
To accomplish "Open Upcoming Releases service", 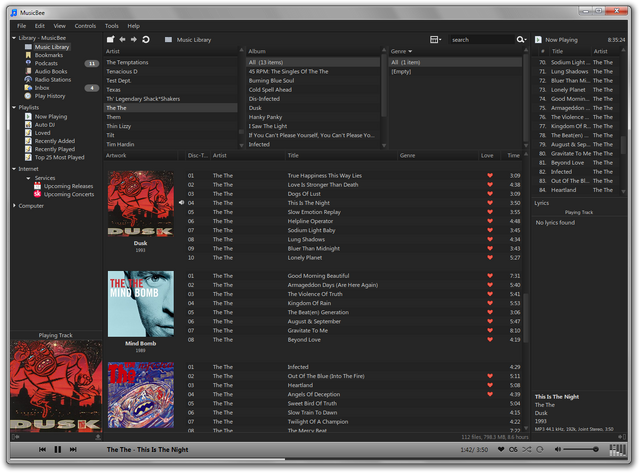I will (68, 186).
